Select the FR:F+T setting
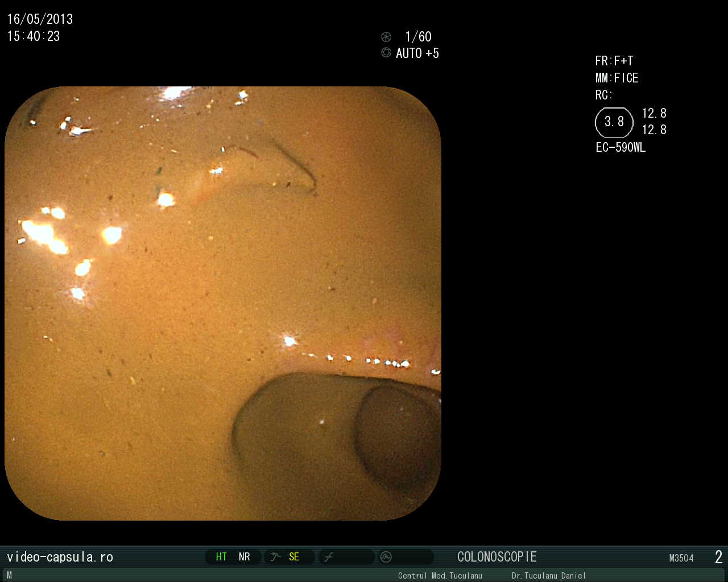The width and height of the screenshot is (728, 582). pyautogui.click(x=614, y=61)
